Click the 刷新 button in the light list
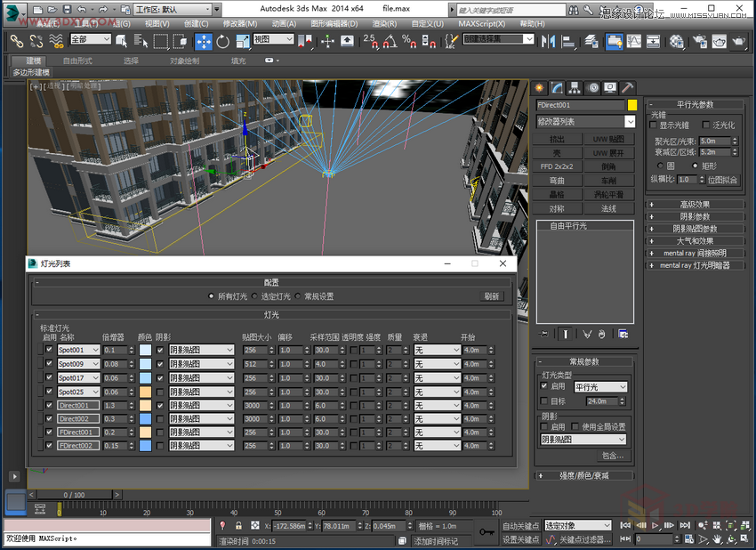This screenshot has height=550, width=756. pyautogui.click(x=490, y=297)
